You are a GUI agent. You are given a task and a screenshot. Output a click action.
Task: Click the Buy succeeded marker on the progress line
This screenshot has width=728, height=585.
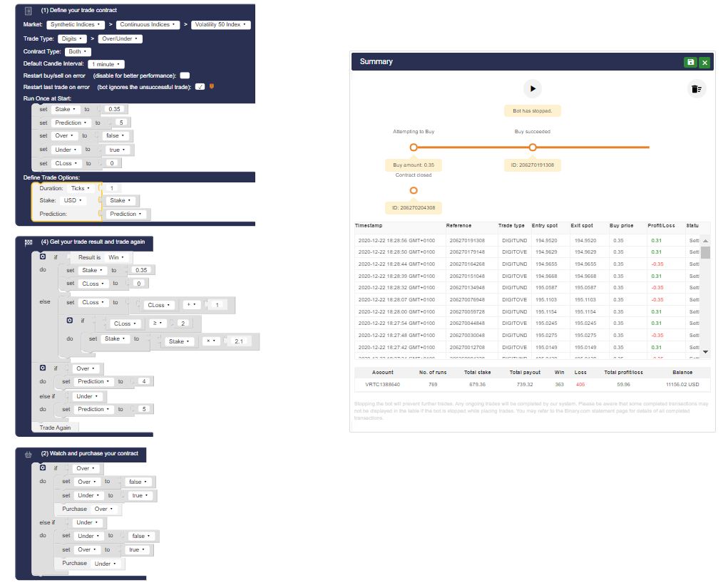point(533,147)
